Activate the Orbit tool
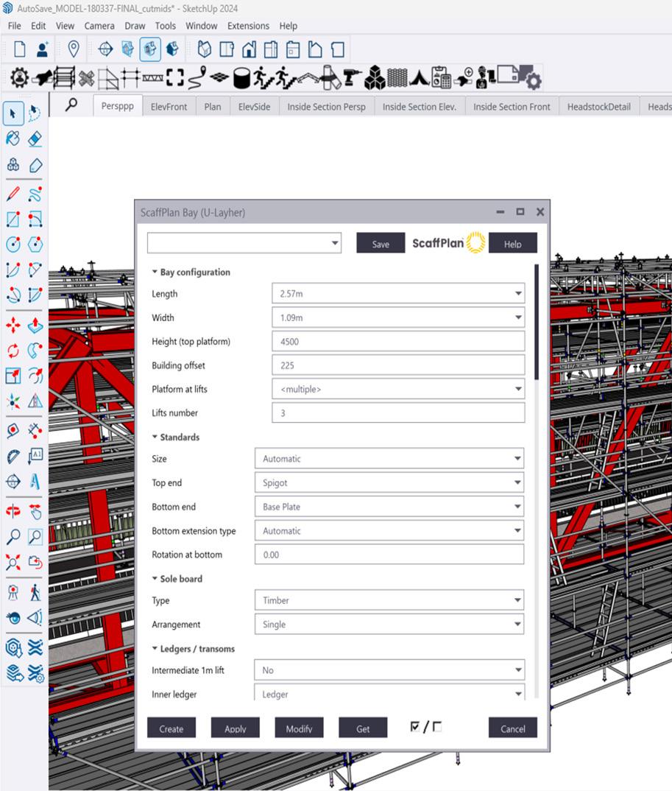The width and height of the screenshot is (672, 791). [x=13, y=512]
